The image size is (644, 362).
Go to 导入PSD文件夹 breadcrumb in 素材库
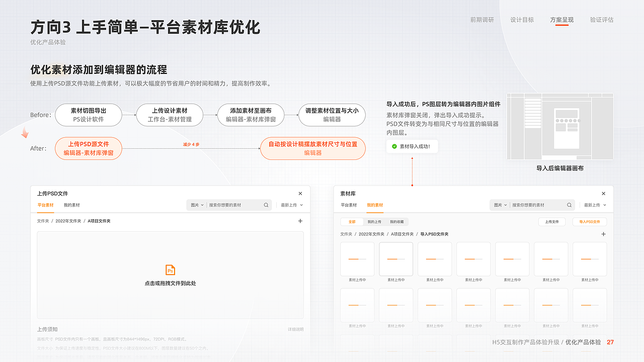(434, 234)
